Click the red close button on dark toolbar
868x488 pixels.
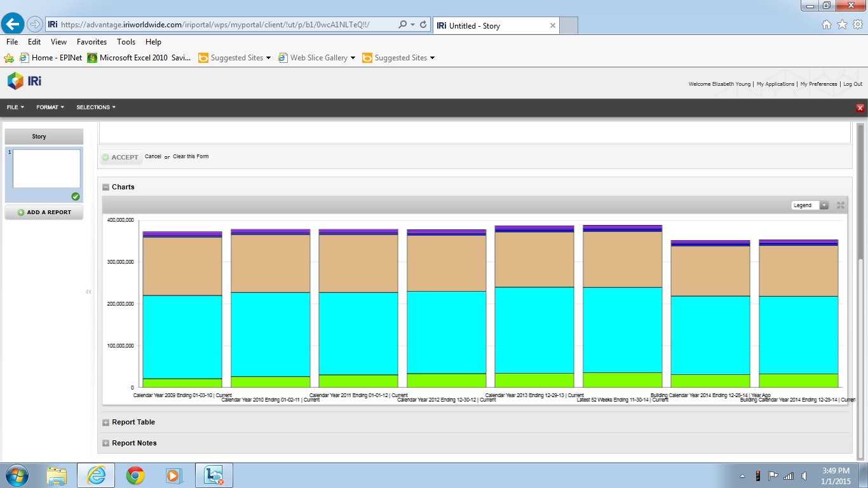tap(860, 108)
